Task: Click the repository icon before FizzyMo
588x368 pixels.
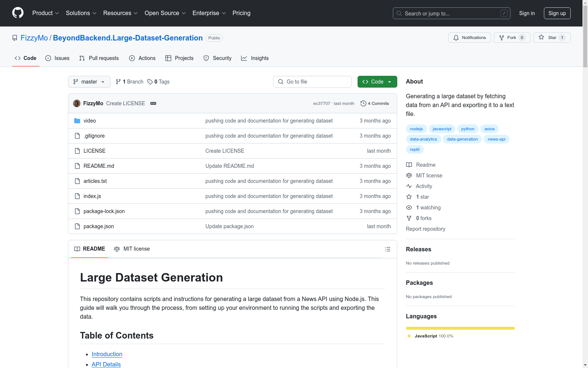Action: 15,38
